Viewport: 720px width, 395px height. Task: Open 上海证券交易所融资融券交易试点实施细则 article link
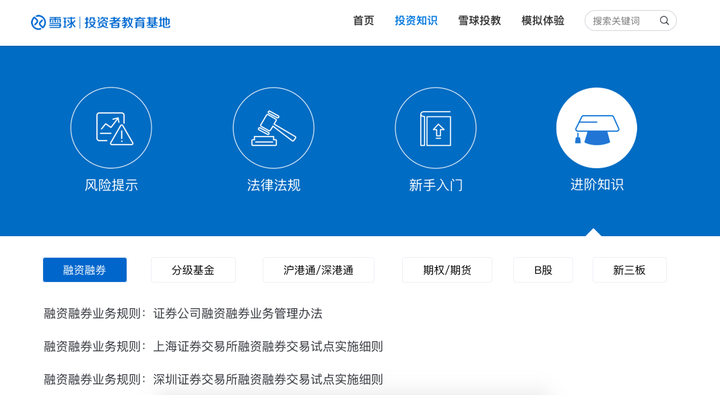click(268, 346)
